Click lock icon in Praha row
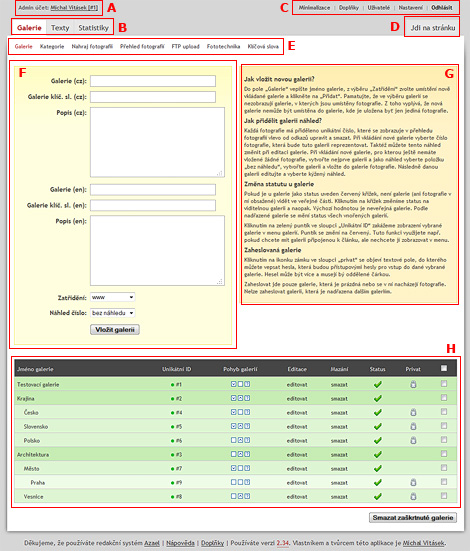 click(x=413, y=482)
